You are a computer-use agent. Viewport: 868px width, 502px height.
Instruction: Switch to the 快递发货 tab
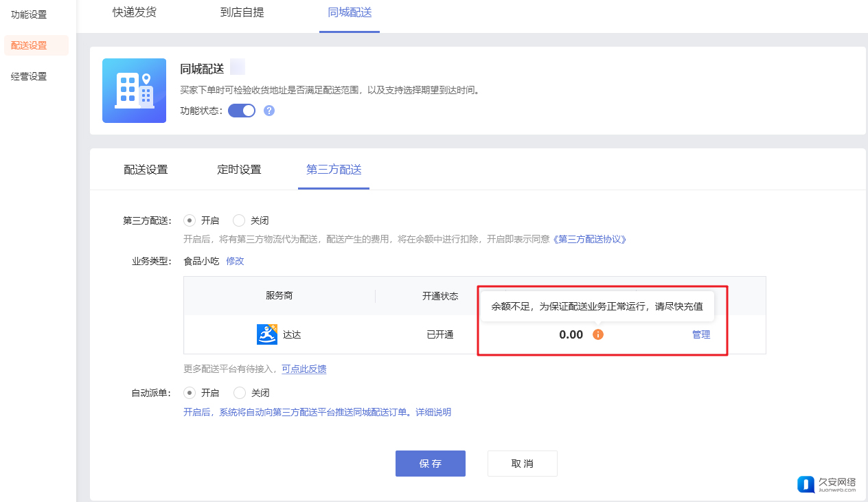click(x=135, y=12)
